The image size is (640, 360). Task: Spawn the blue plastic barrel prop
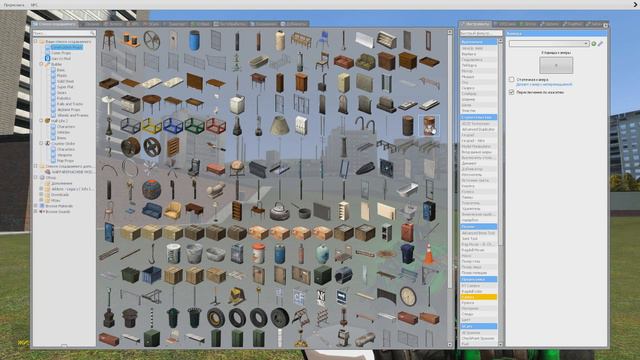point(194,41)
